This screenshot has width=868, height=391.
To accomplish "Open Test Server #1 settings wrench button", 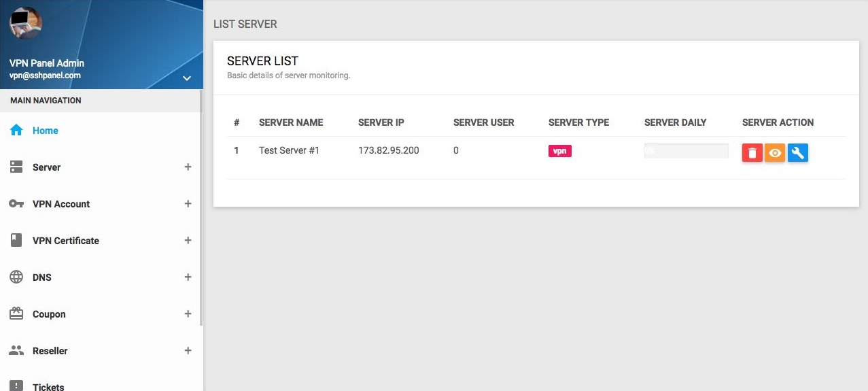I will pos(798,153).
